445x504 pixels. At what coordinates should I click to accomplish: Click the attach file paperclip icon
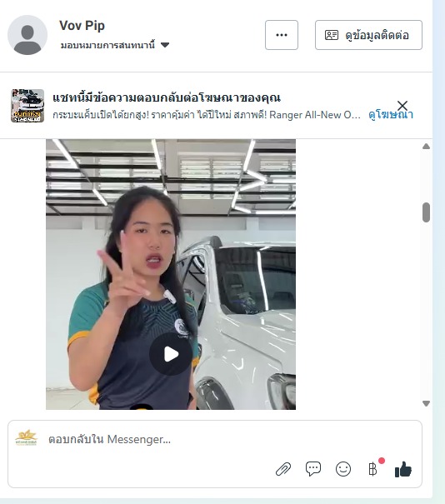pos(283,469)
